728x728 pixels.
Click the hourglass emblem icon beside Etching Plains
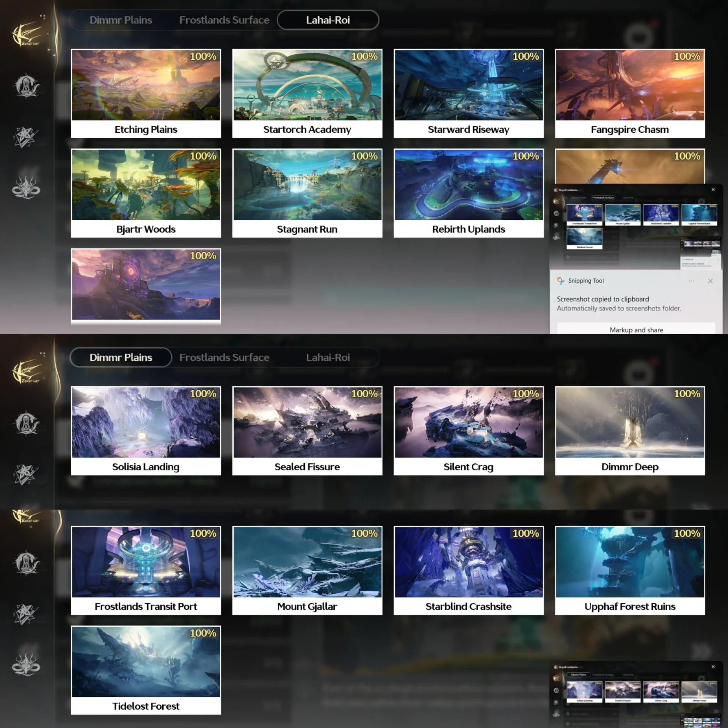(27, 86)
